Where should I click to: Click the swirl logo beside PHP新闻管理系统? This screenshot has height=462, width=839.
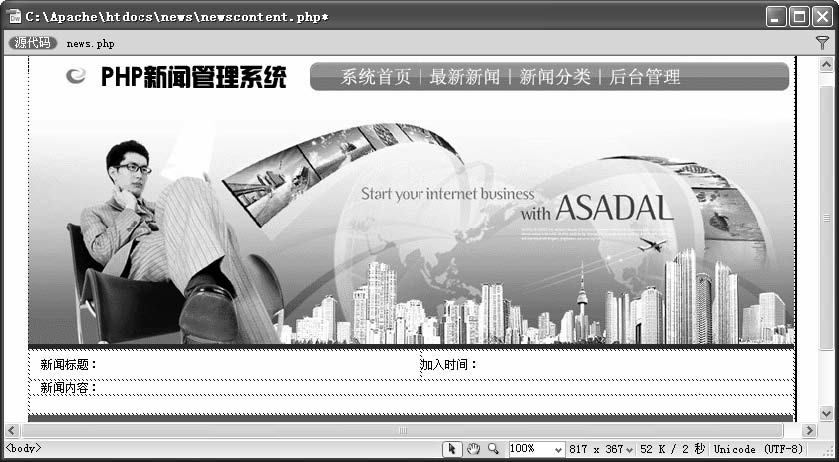[76, 76]
